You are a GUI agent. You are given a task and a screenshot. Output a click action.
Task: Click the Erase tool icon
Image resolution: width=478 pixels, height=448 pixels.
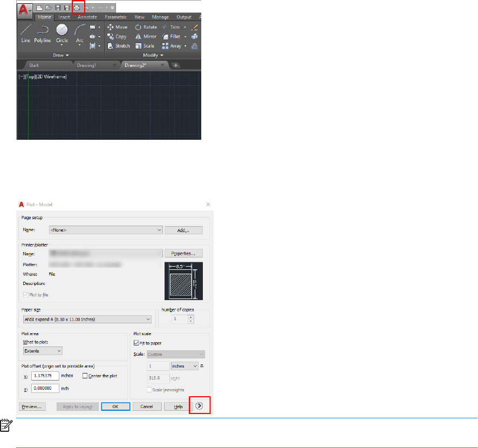coord(195,27)
